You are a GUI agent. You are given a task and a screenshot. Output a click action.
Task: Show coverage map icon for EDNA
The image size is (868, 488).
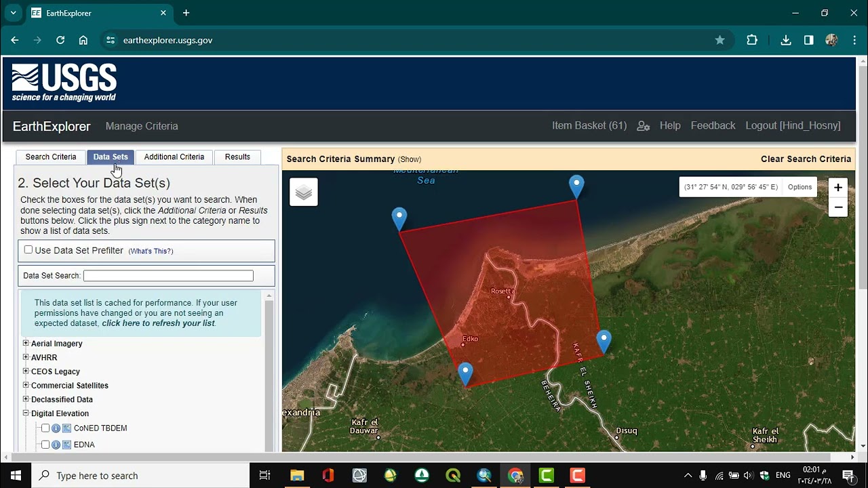click(66, 445)
